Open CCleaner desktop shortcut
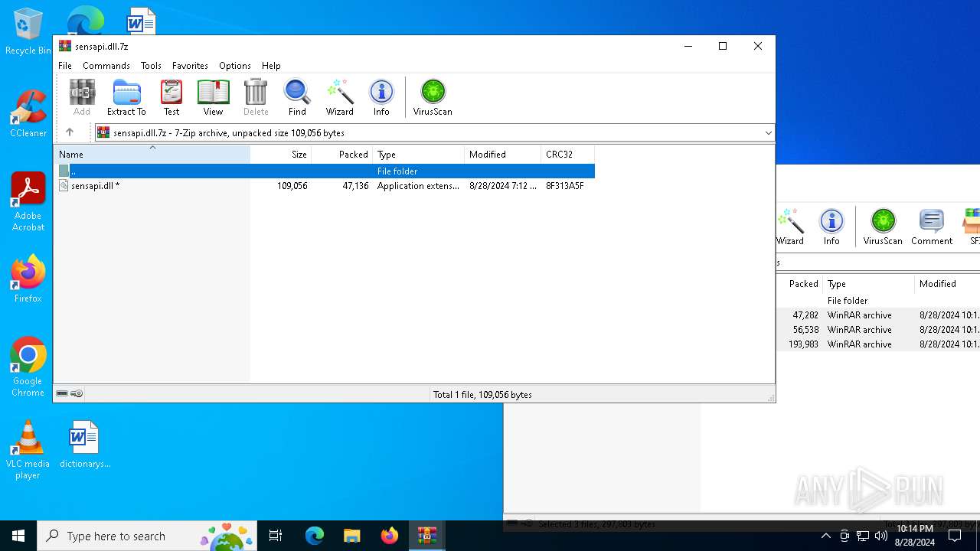The width and height of the screenshot is (980, 551). [28, 113]
